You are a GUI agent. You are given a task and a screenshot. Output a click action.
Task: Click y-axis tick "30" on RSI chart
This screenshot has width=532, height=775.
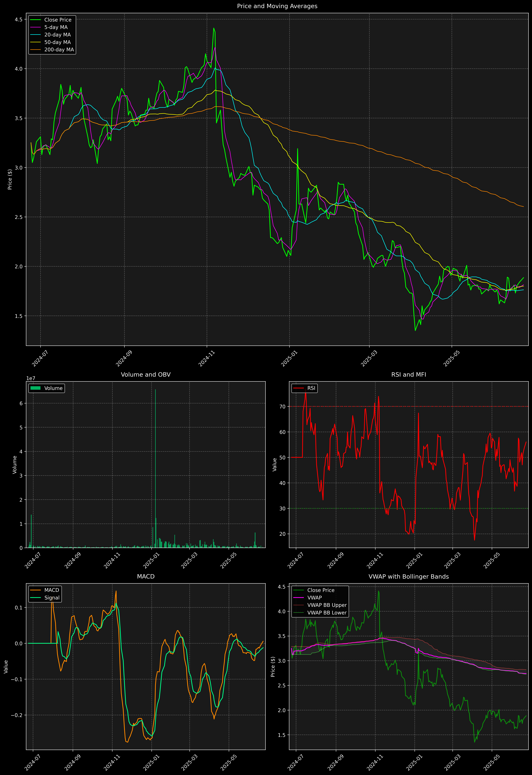point(283,509)
